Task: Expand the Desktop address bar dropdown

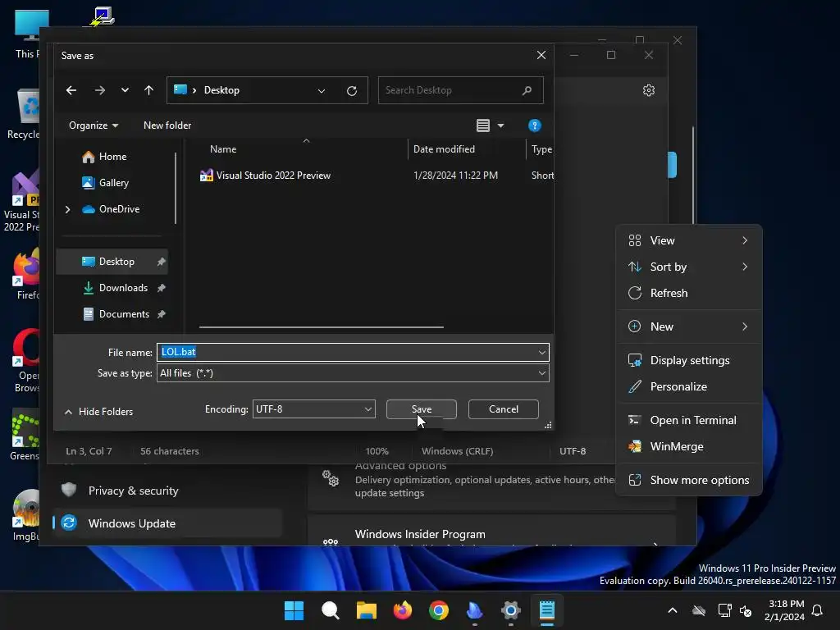Action: tap(322, 90)
